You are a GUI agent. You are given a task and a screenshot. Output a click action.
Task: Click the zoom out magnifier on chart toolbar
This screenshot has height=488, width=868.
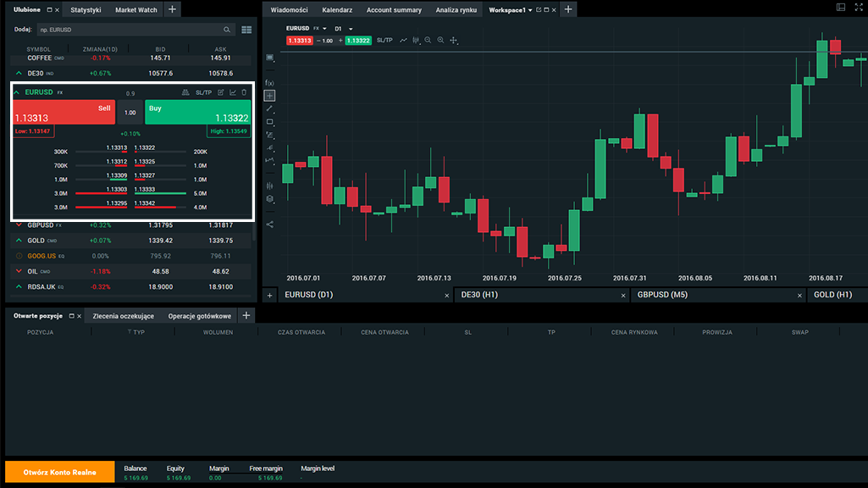click(x=428, y=40)
